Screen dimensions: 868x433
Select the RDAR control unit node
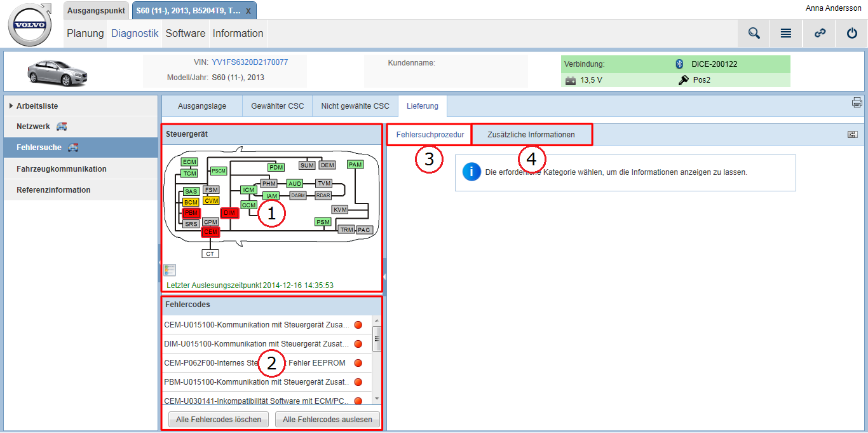tap(323, 195)
